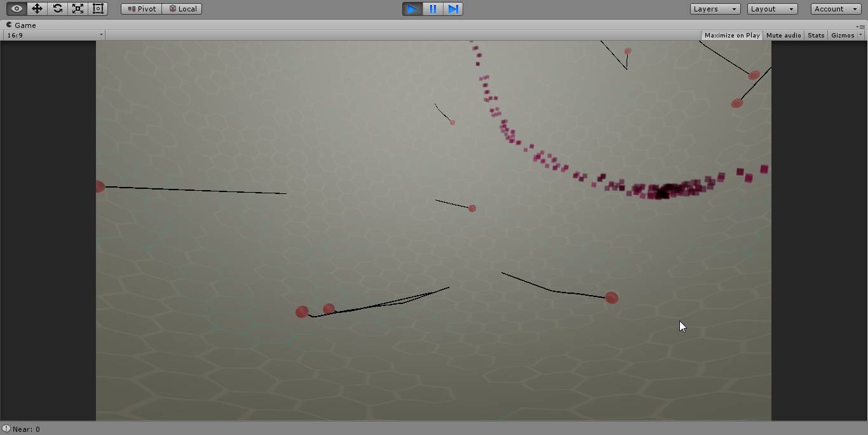Toggle Gizmos in Game view

(843, 35)
